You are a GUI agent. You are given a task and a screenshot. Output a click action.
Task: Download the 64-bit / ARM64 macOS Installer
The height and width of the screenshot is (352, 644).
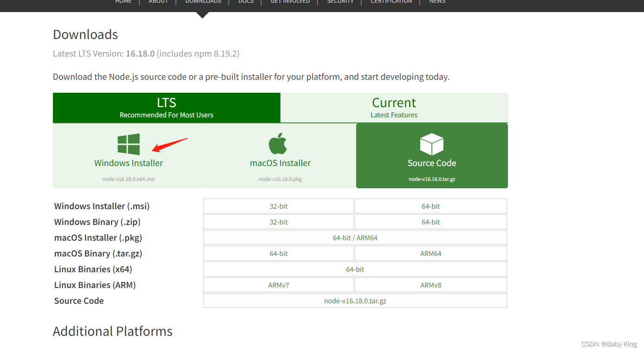355,237
